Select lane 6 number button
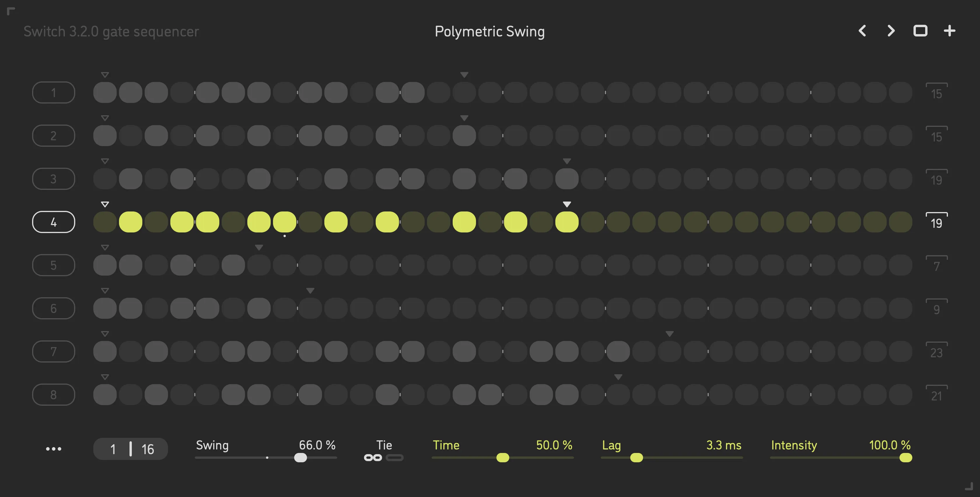 (x=54, y=308)
